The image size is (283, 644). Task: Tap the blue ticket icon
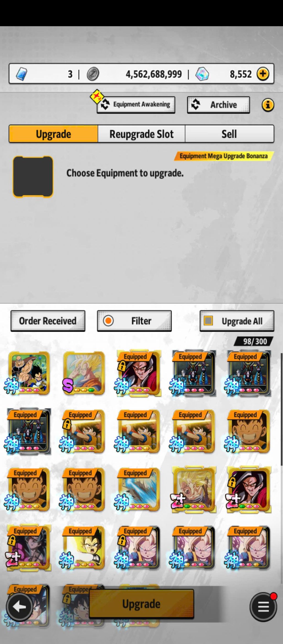tap(21, 74)
